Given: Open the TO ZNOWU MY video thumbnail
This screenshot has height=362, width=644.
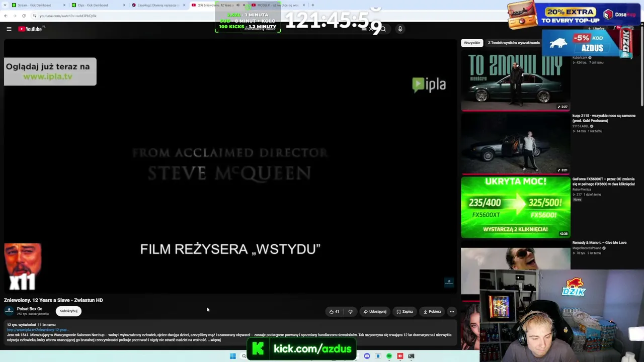Looking at the screenshot, I should coord(516,80).
